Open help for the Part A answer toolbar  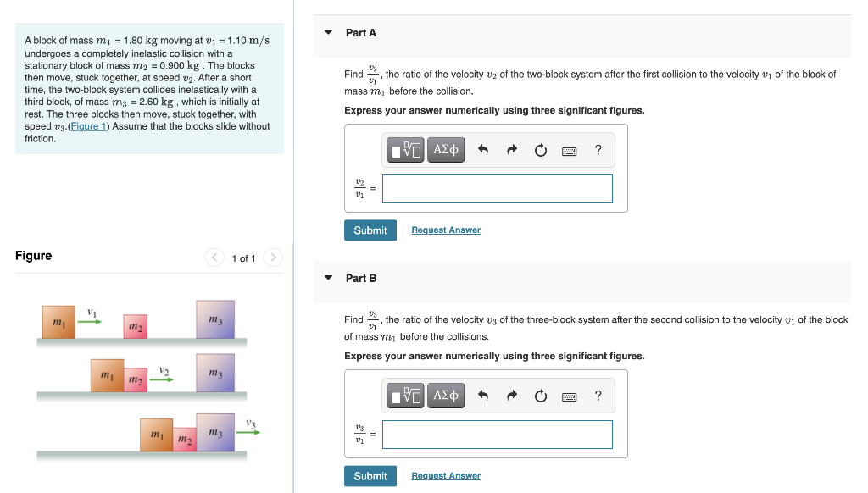pyautogui.click(x=598, y=149)
